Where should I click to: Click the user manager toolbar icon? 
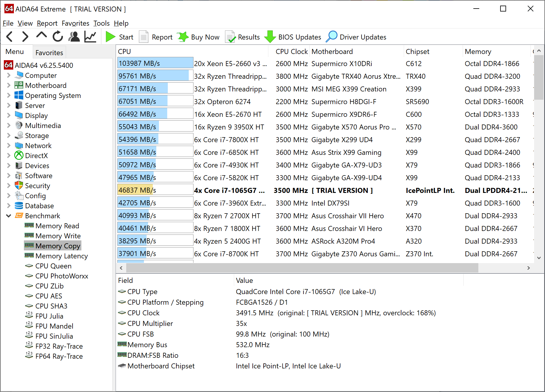(x=74, y=37)
